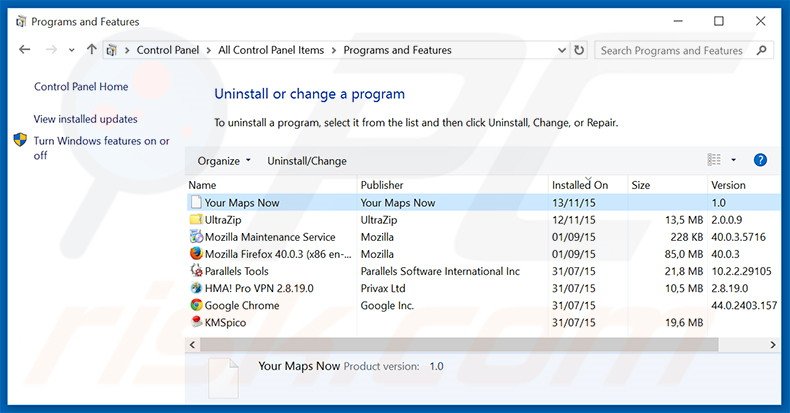
Task: Select Parallels Tools program name
Action: pos(237,271)
